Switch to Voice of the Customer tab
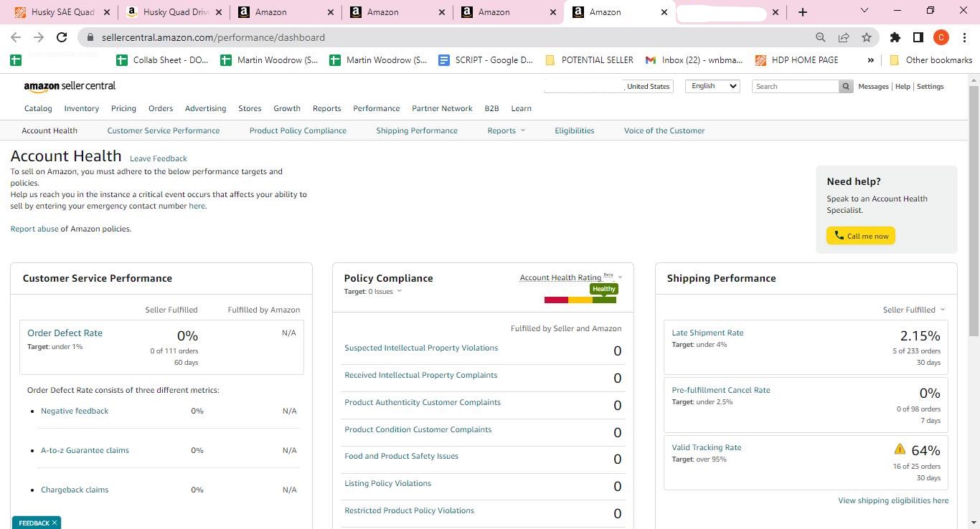Image resolution: width=980 pixels, height=529 pixels. click(x=664, y=130)
